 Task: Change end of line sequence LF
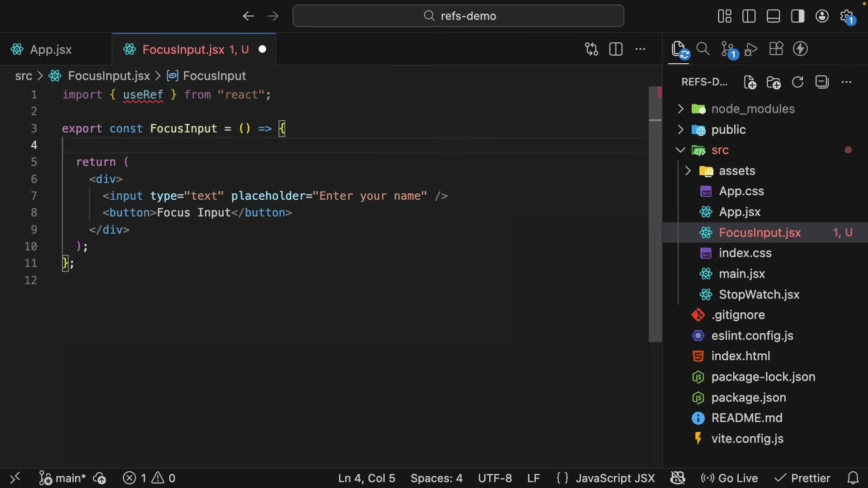pyautogui.click(x=534, y=478)
